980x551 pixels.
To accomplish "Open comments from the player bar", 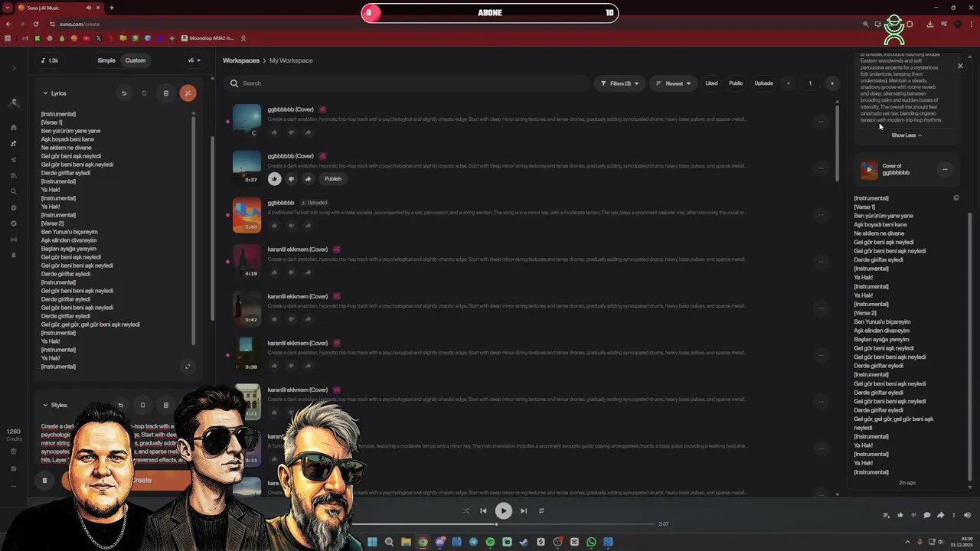I will tap(926, 515).
